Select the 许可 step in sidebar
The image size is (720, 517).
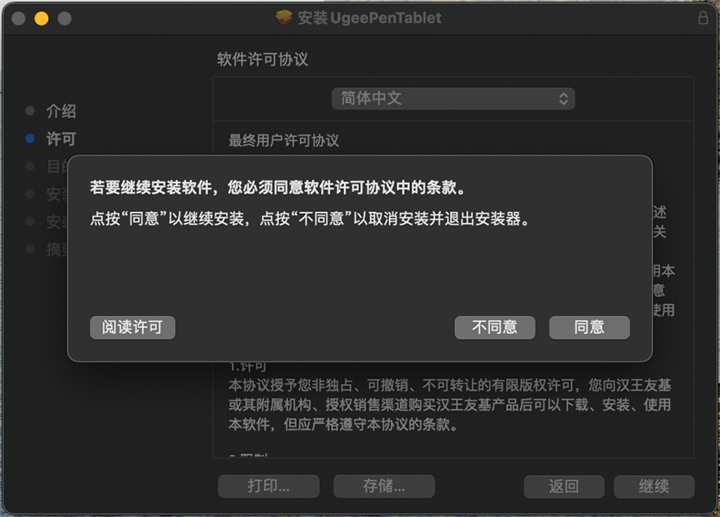[x=61, y=139]
